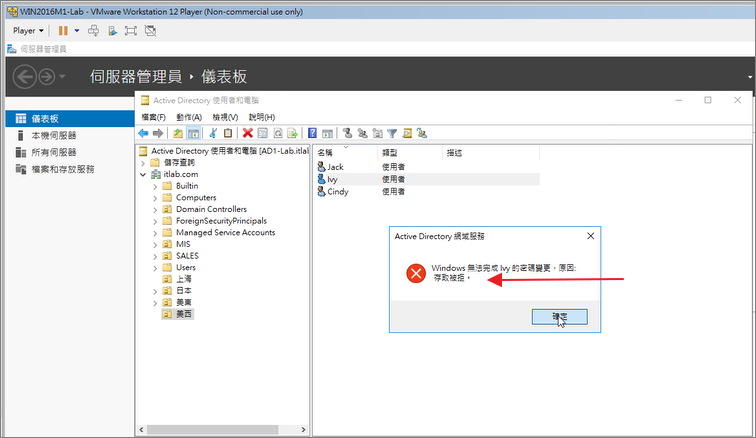Click the clipboard Copy icon
The height and width of the screenshot is (438, 756).
(228, 133)
